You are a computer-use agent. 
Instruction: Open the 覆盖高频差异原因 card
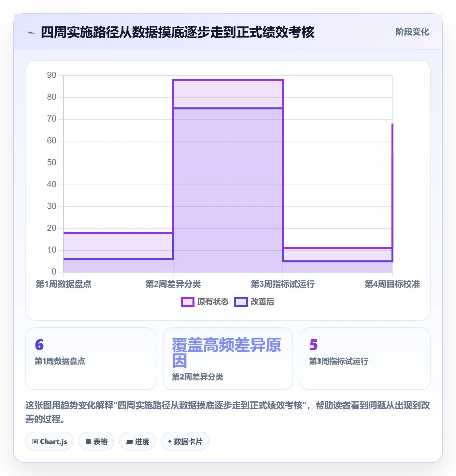(x=228, y=359)
